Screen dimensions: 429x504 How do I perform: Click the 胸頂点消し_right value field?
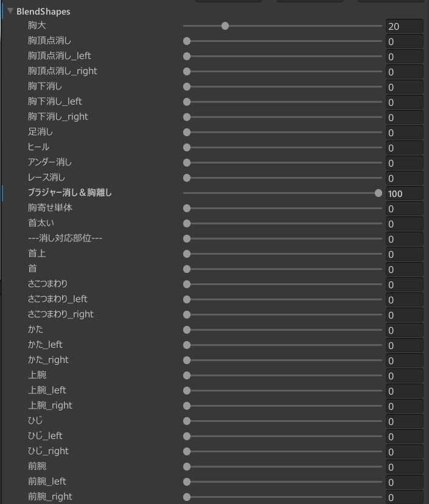[404, 72]
